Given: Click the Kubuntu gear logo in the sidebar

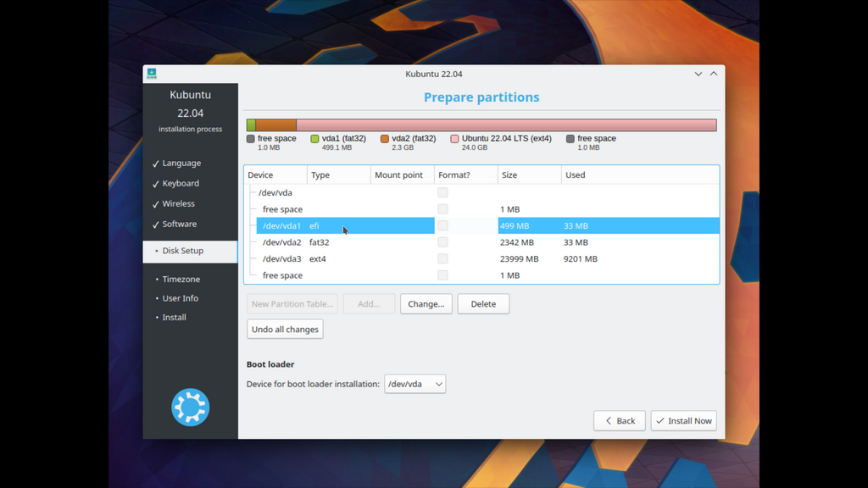Looking at the screenshot, I should (190, 408).
